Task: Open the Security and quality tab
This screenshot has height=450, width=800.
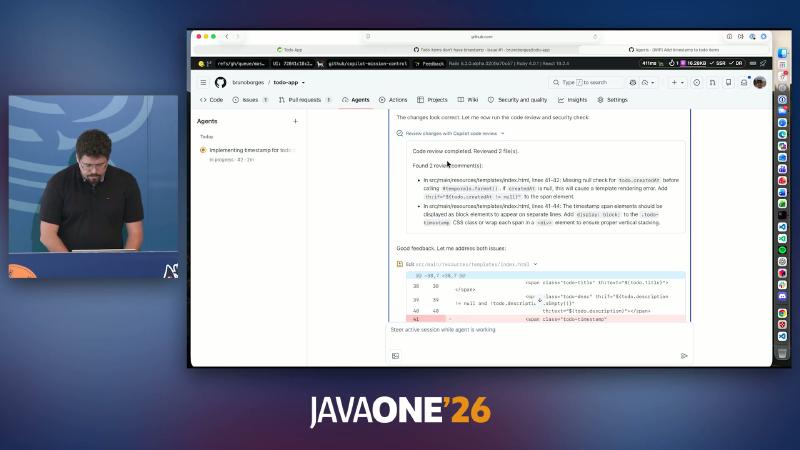Action: (517, 100)
